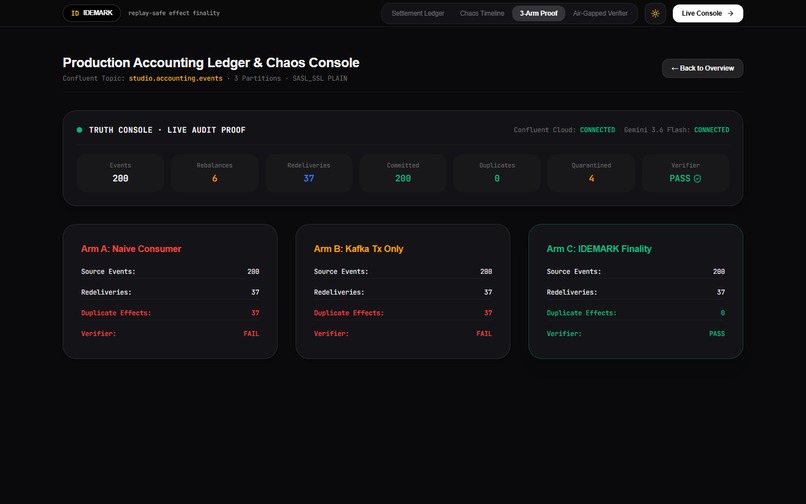Click Arm C Verifier PASS value
806x504 pixels.
[x=717, y=333]
